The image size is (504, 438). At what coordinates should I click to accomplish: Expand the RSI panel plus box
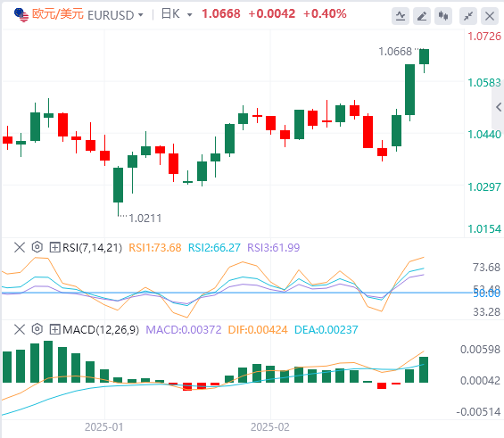(x=54, y=247)
